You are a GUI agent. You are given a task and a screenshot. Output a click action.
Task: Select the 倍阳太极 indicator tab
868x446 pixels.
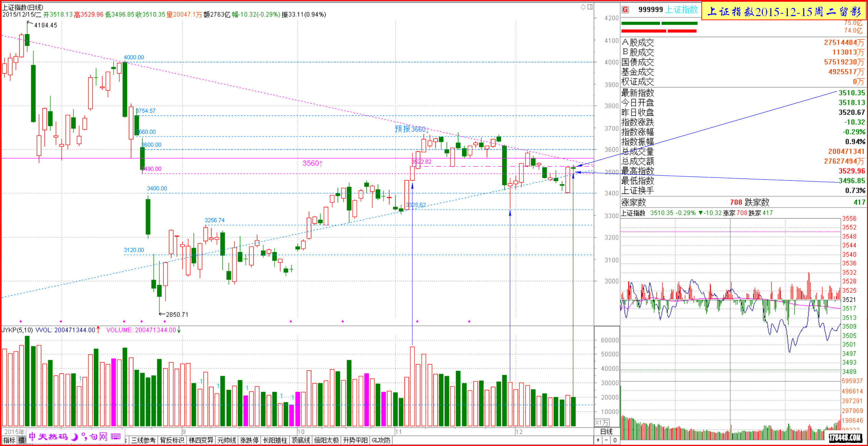pos(326,441)
